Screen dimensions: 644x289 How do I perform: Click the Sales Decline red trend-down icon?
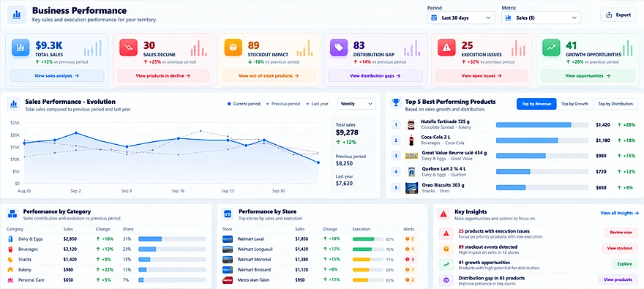(x=128, y=48)
